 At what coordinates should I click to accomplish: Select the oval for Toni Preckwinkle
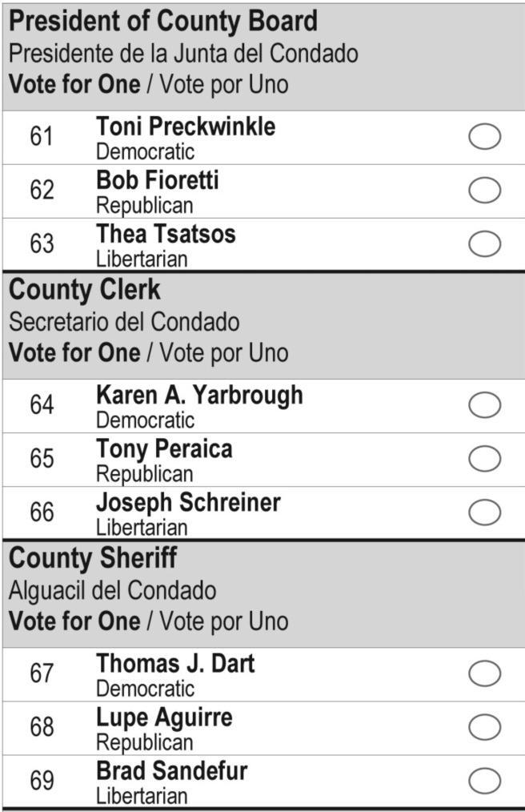click(x=484, y=137)
